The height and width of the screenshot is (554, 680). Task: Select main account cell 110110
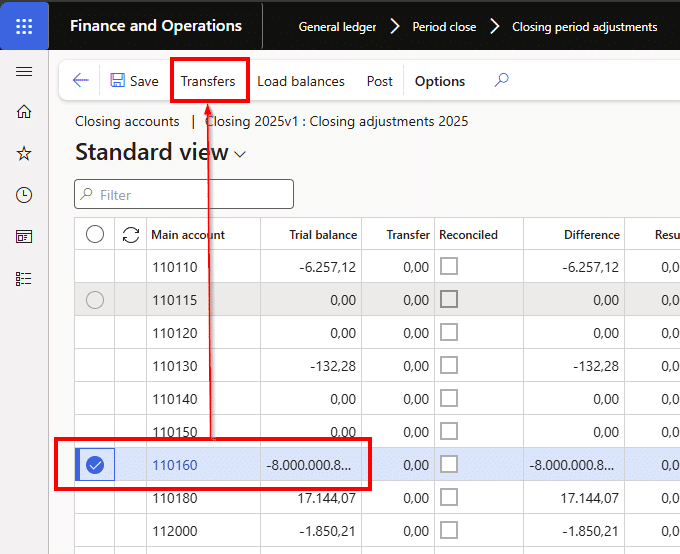(x=175, y=267)
